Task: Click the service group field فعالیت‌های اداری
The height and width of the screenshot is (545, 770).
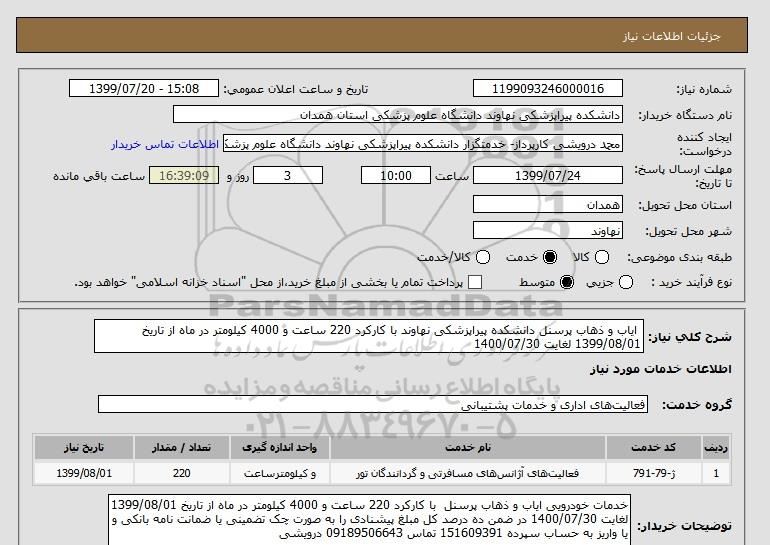Action: point(373,404)
